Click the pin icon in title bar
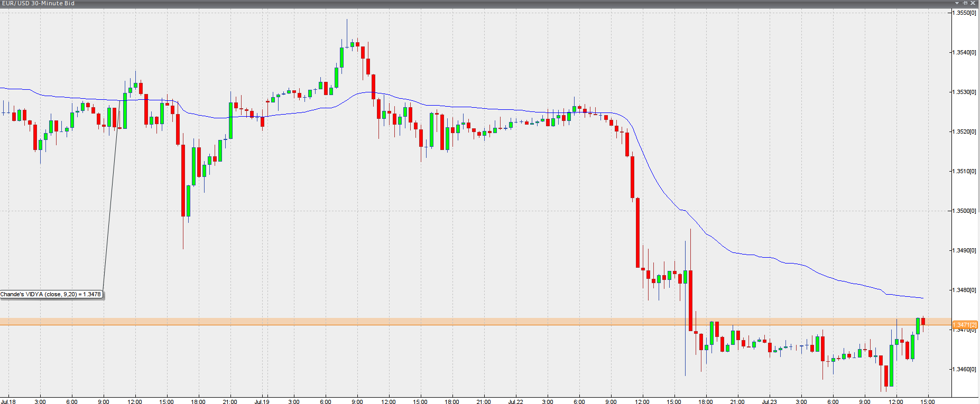Screen dimensions: 980x404 (x=965, y=3)
